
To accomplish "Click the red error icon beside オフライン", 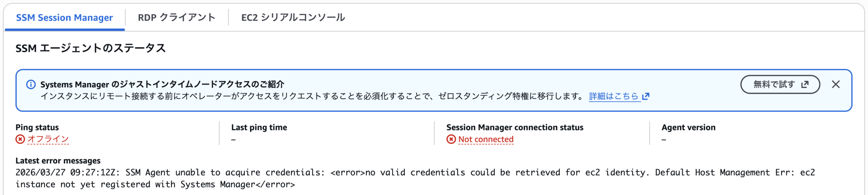I will coord(20,139).
